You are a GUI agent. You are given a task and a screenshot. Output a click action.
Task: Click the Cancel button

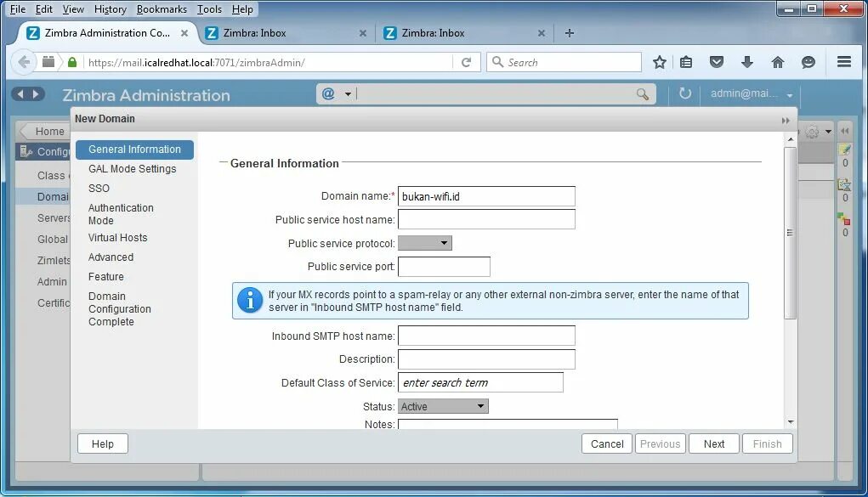click(607, 443)
